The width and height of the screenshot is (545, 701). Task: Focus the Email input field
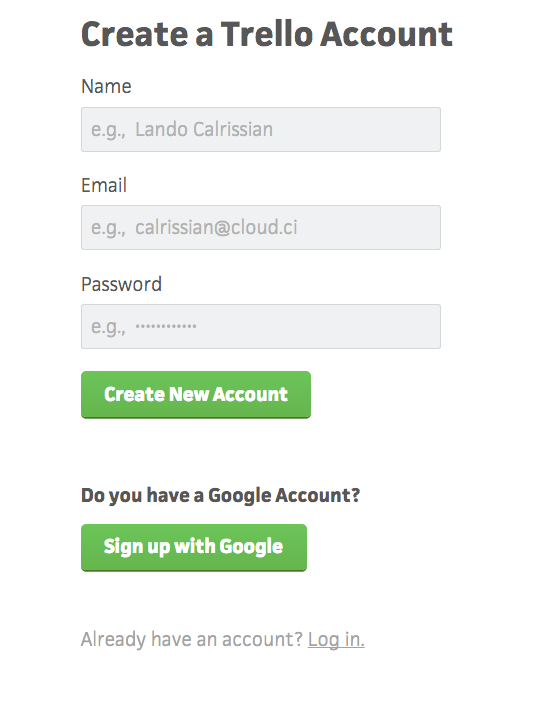pyautogui.click(x=261, y=228)
